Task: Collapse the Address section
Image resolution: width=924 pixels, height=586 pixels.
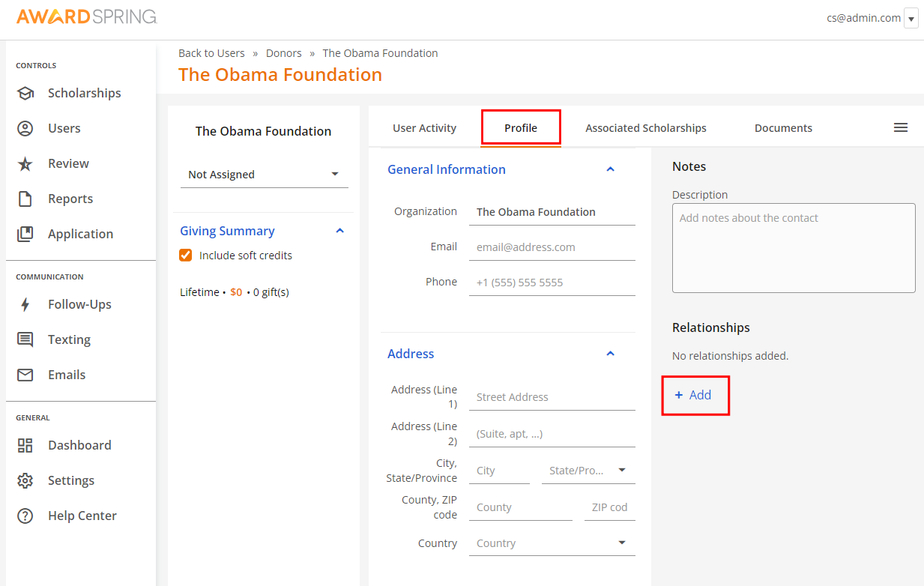Action: click(610, 353)
